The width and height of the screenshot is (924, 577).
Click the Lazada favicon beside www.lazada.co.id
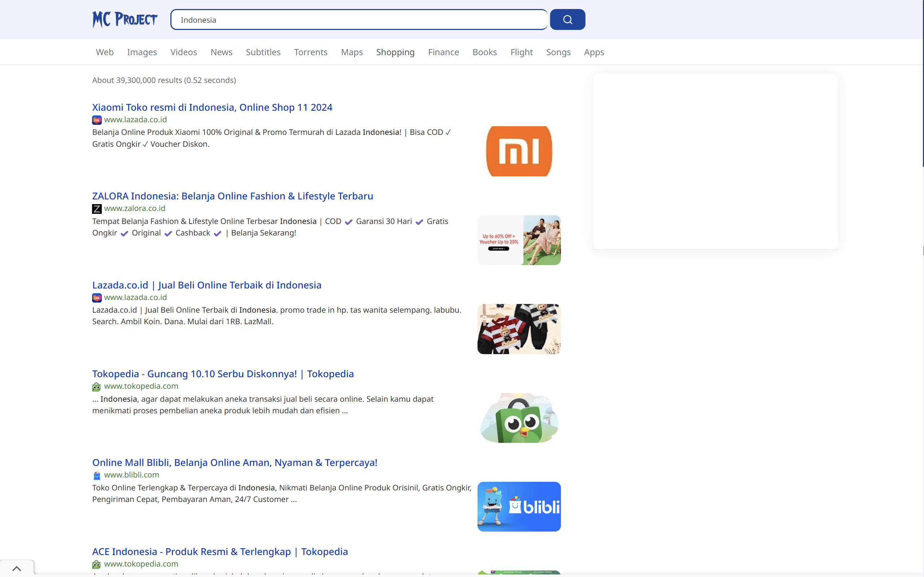(x=97, y=119)
